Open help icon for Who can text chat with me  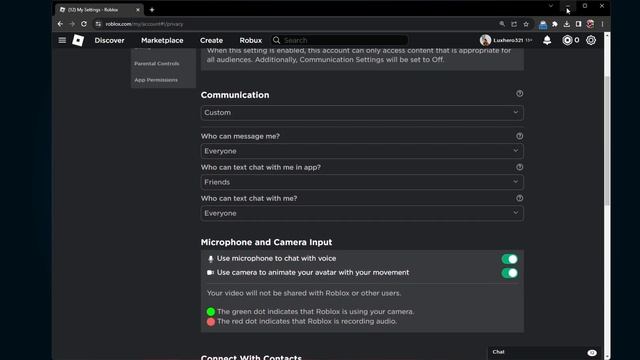519,198
